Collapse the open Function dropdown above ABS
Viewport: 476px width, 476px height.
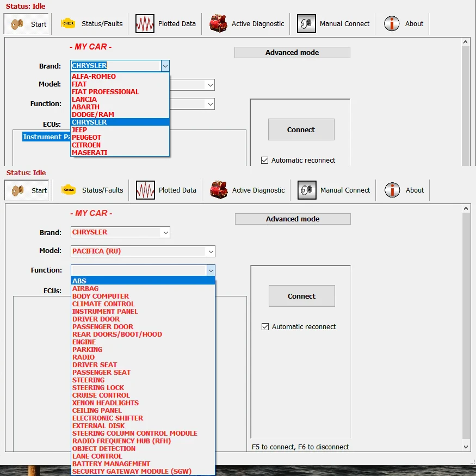pyautogui.click(x=211, y=270)
